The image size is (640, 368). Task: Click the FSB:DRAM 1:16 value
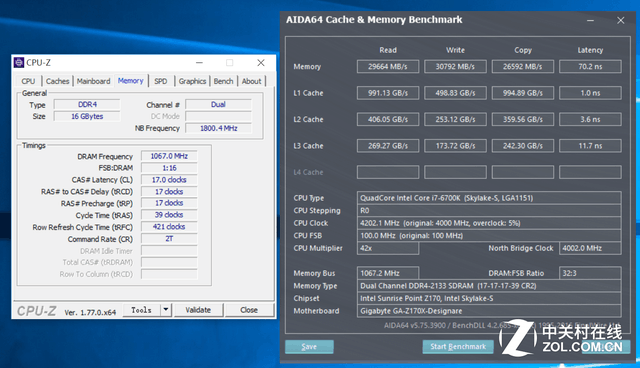click(x=169, y=168)
